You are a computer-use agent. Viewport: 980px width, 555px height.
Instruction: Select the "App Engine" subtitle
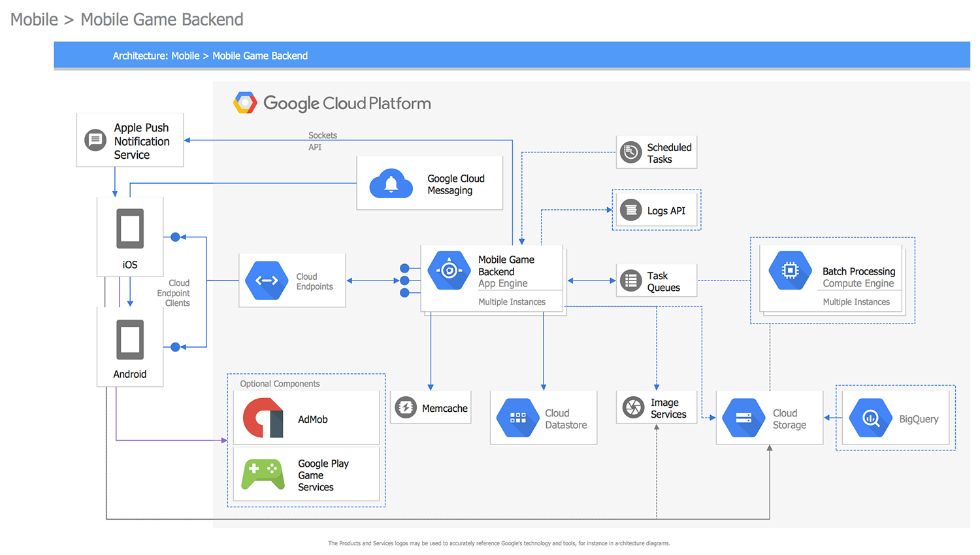503,283
